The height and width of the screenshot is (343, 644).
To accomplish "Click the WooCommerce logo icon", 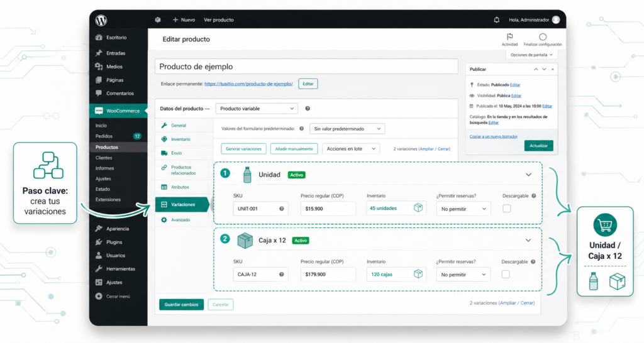I will 99,111.
